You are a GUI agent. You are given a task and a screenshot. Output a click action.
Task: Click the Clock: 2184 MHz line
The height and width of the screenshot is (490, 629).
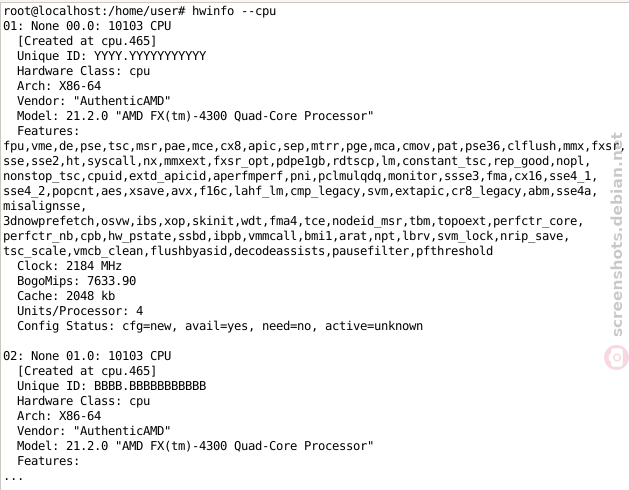(x=69, y=266)
